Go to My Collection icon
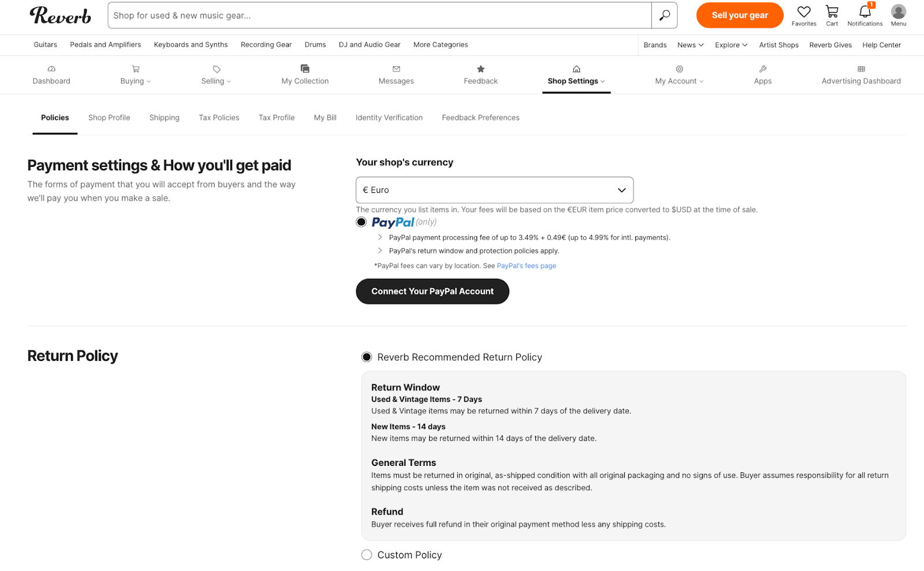 tap(304, 69)
